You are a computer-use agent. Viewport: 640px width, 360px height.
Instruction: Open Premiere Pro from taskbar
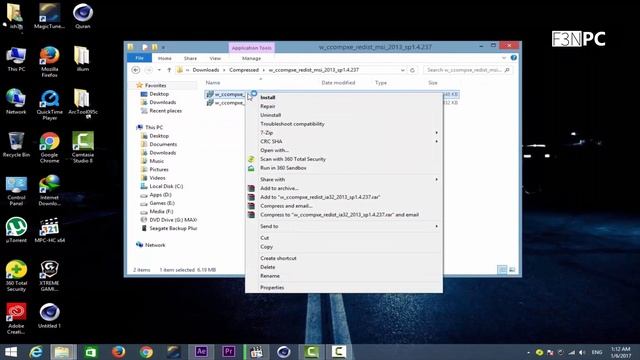click(229, 352)
